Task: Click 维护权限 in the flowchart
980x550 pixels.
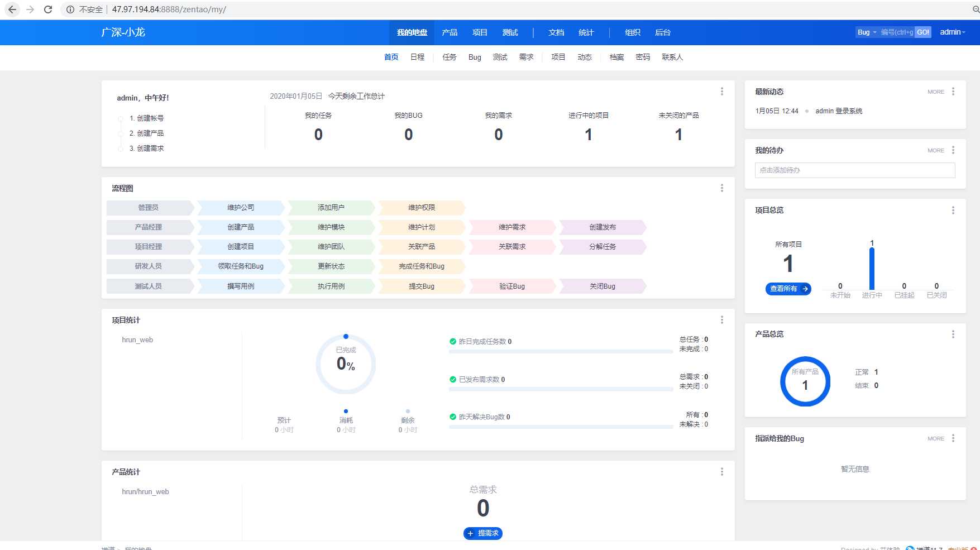Action: coord(422,207)
